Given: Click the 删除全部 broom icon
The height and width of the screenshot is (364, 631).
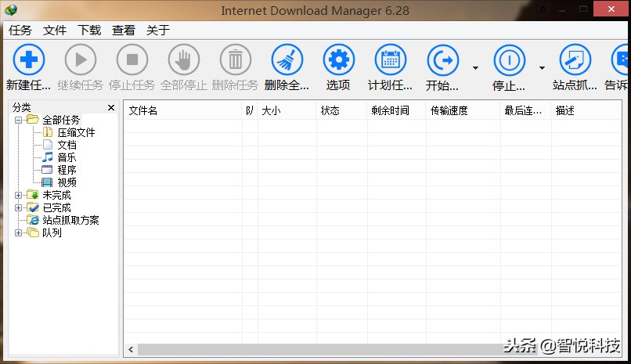Looking at the screenshot, I should (x=287, y=59).
